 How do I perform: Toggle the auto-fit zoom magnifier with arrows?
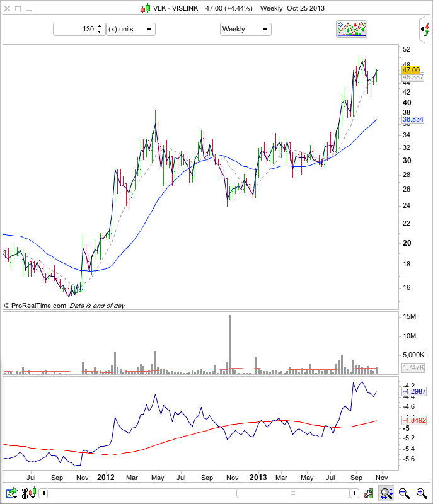click(x=386, y=493)
